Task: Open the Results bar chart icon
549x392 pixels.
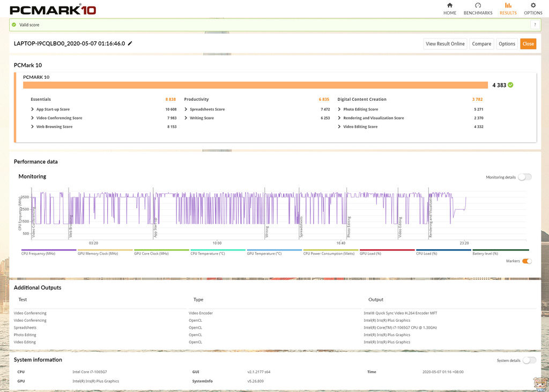Action: (508, 5)
